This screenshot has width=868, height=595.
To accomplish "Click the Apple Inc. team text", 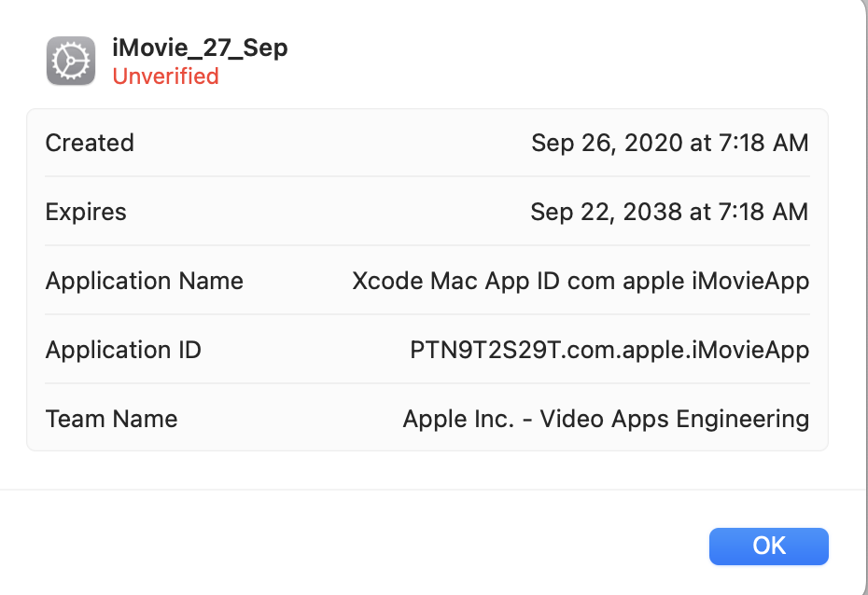I will pyautogui.click(x=458, y=419).
